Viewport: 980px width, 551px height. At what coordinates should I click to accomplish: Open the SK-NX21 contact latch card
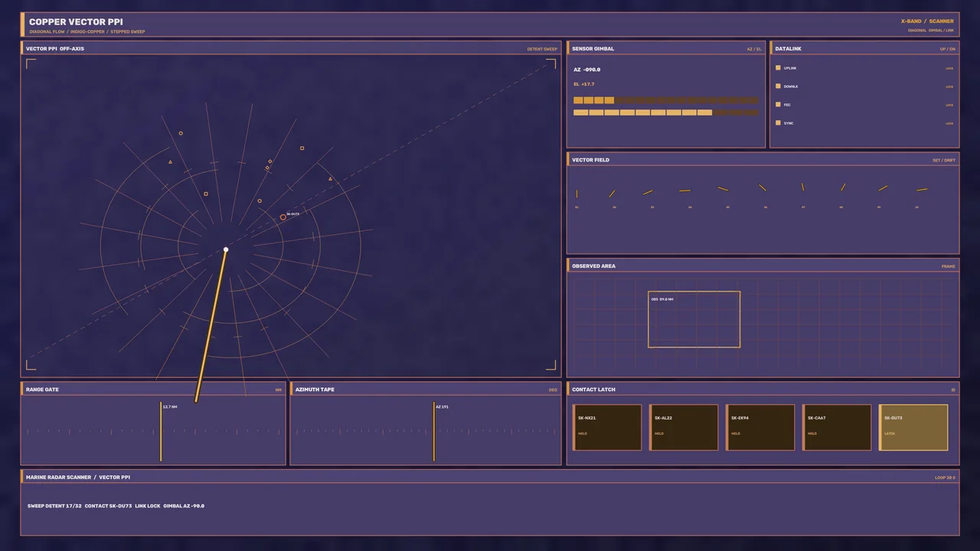pyautogui.click(x=607, y=428)
